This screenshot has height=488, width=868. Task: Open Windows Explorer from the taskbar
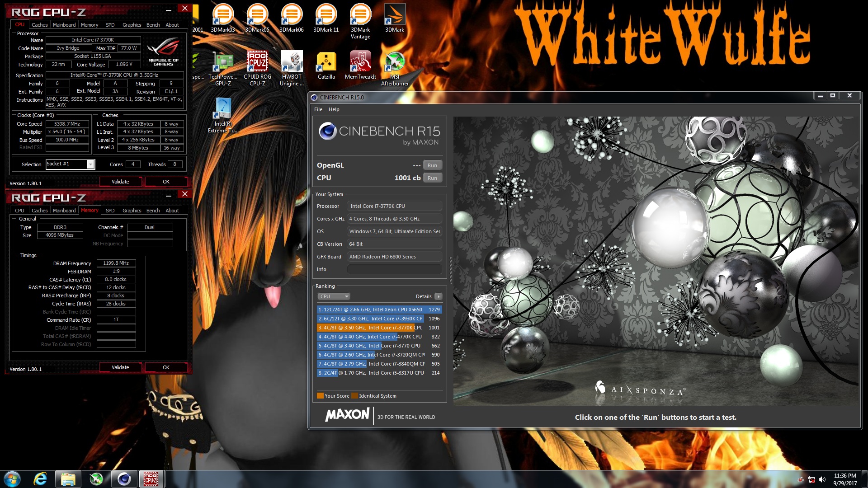click(68, 479)
